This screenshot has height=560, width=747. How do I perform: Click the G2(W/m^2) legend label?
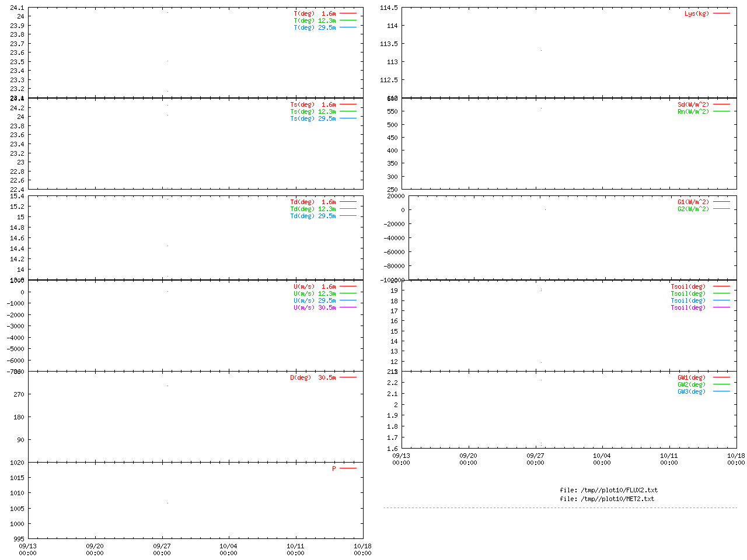(693, 209)
